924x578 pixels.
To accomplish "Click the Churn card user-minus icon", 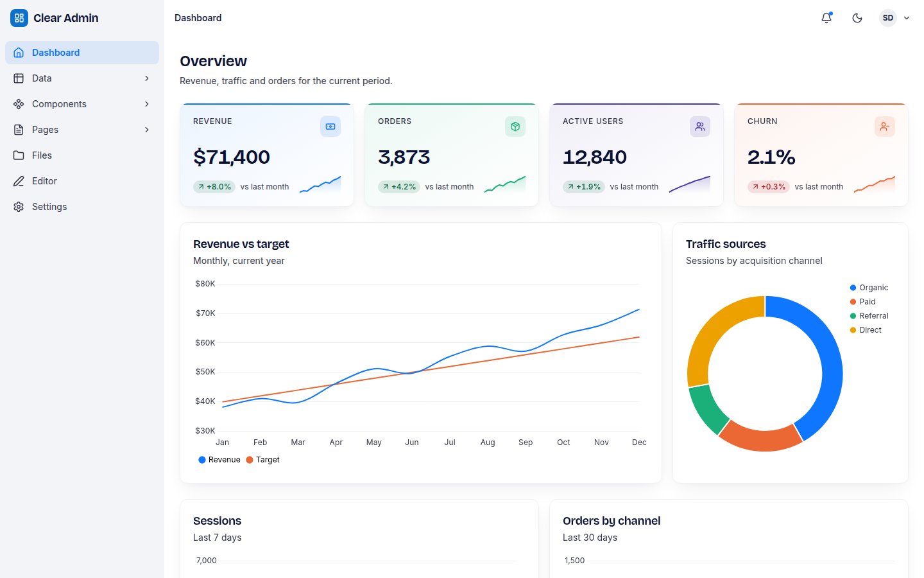I will (x=885, y=127).
